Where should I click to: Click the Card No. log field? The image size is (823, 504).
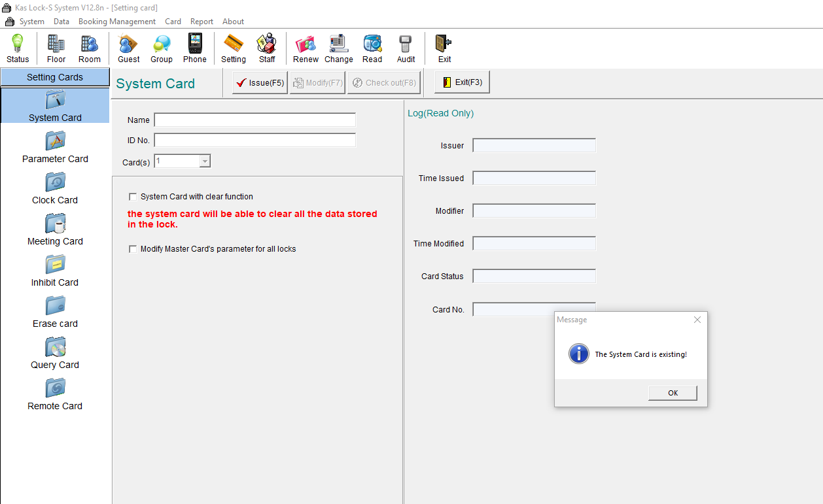coord(534,309)
